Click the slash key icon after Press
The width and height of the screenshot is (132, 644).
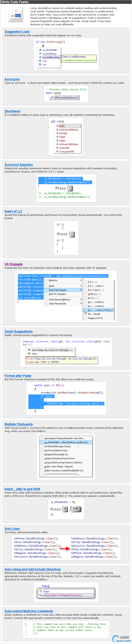coord(70,188)
